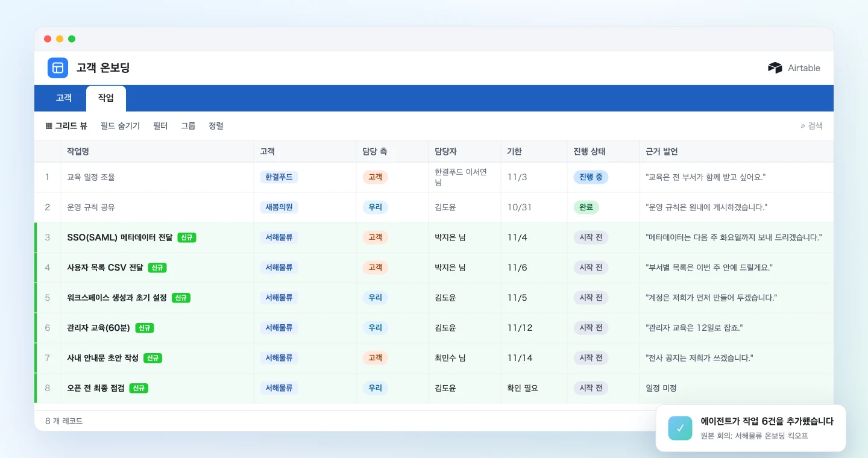868x458 pixels.
Task: Click the checkmark icon in the notification toast
Action: 680,428
